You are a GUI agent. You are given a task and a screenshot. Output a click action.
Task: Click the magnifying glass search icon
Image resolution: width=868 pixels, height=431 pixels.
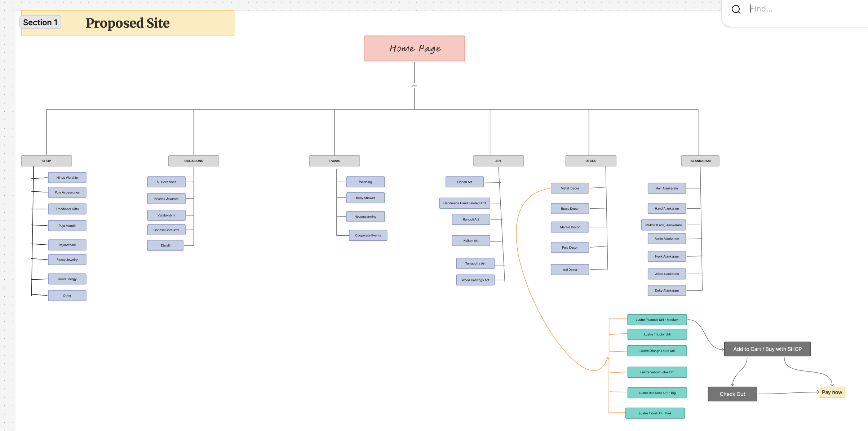[x=736, y=9]
